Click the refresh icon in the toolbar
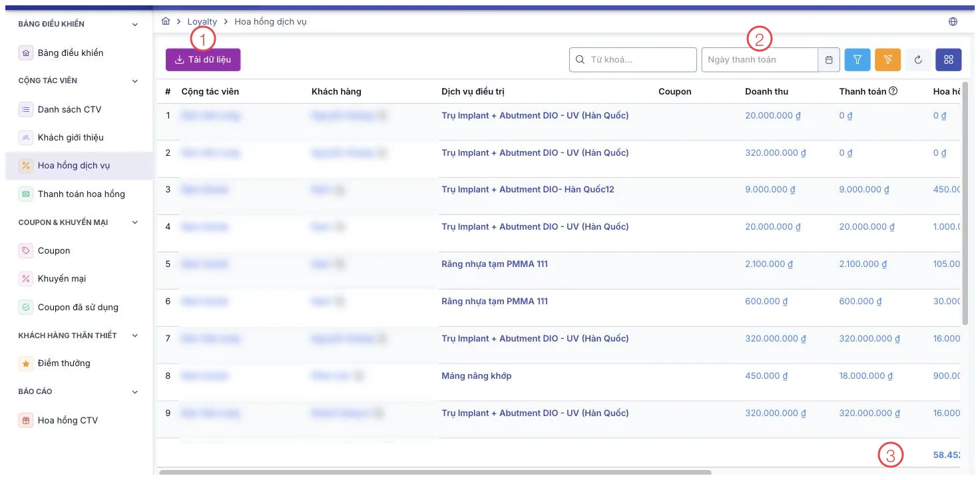Viewport: 980px width, 480px height. [918, 60]
